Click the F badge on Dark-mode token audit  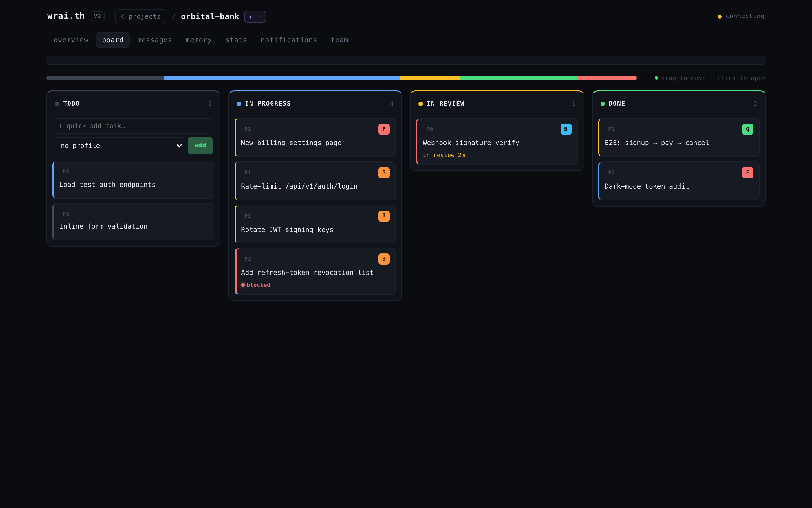point(748,173)
